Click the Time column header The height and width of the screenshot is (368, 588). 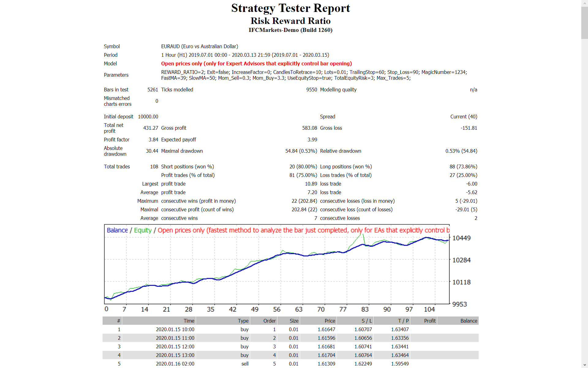pos(189,320)
